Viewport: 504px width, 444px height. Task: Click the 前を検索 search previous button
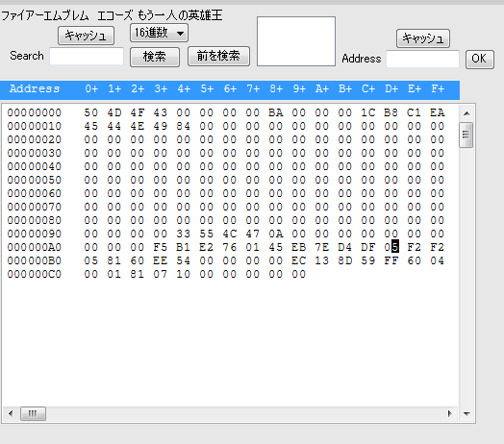click(218, 57)
